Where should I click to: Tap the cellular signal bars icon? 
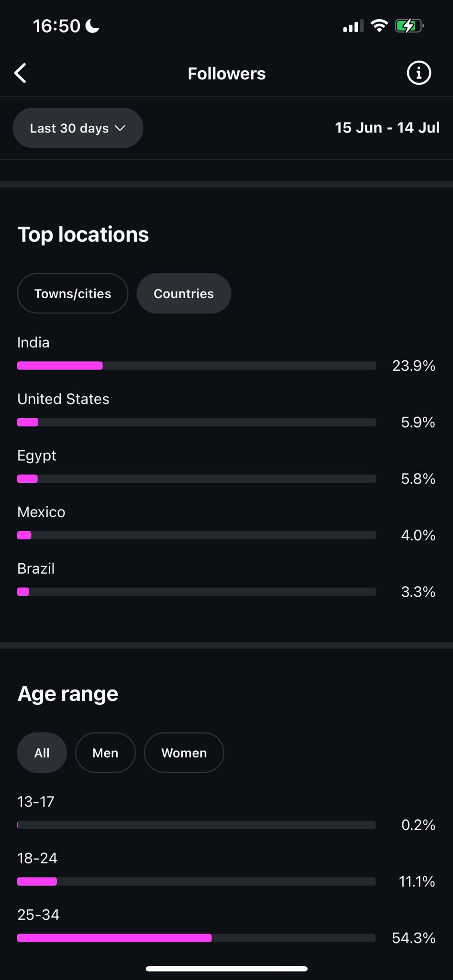click(x=353, y=26)
